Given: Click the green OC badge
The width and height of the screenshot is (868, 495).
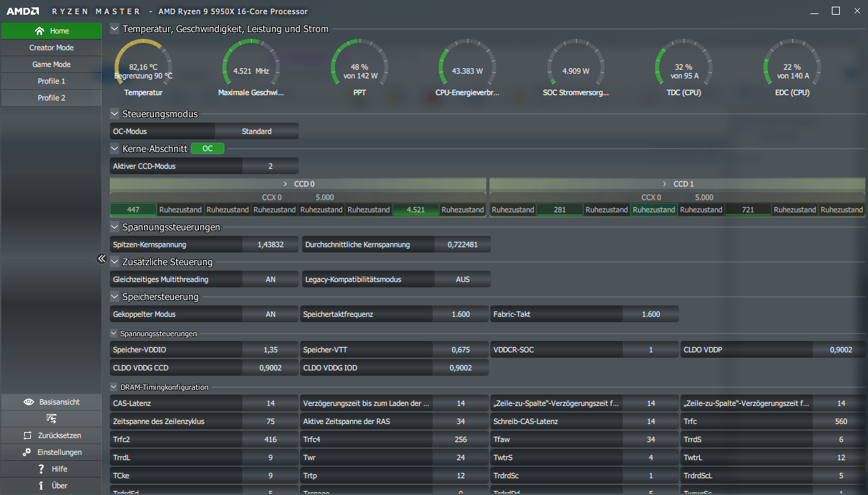Looking at the screenshot, I should tap(208, 149).
